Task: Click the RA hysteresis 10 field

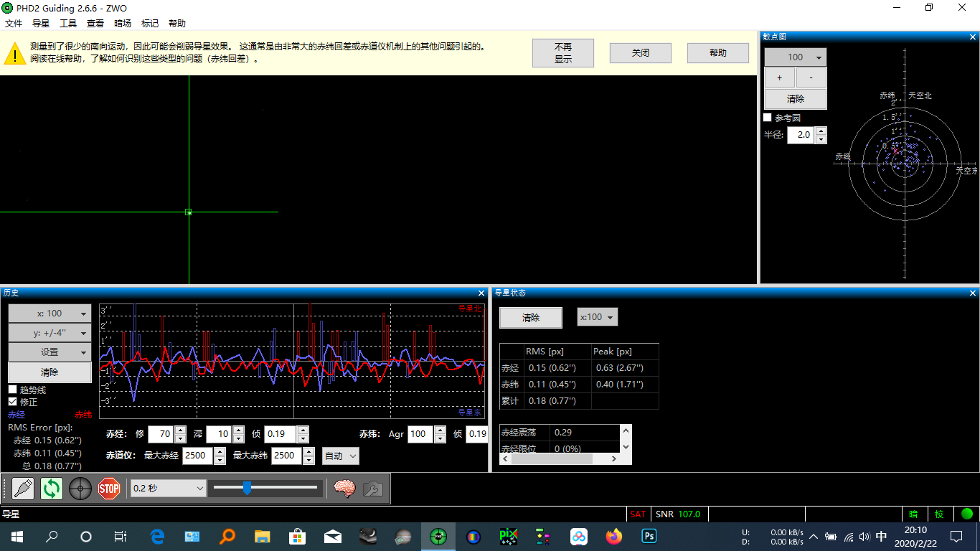Action: tap(218, 434)
